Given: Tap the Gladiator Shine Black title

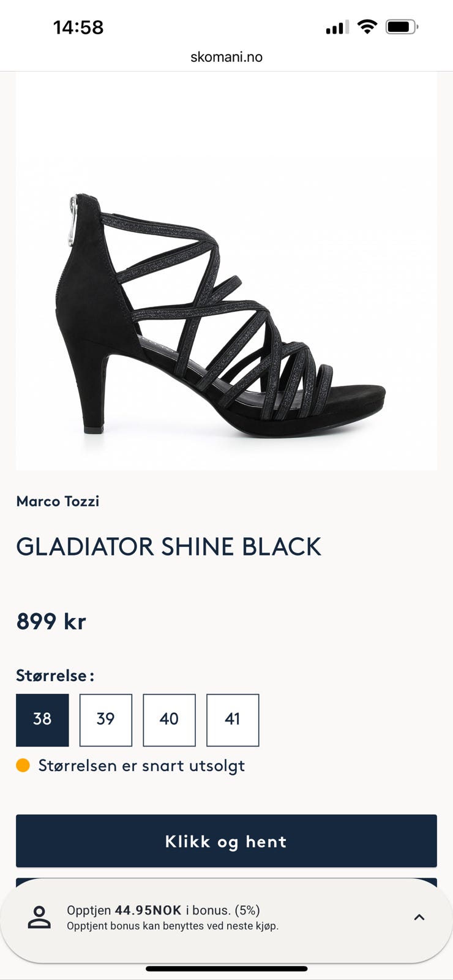Looking at the screenshot, I should tap(168, 546).
